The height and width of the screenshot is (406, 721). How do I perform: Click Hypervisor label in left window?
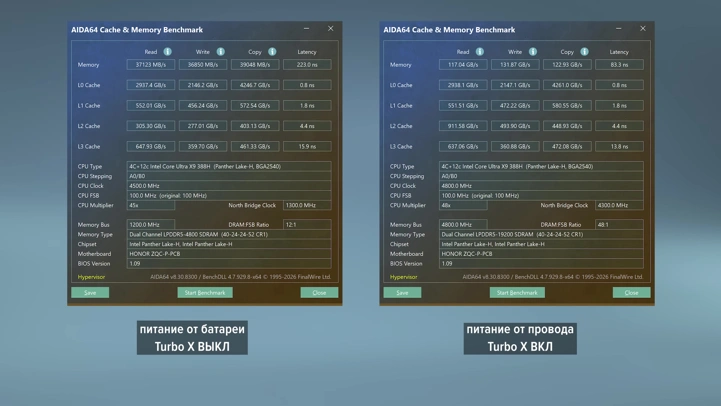point(91,277)
